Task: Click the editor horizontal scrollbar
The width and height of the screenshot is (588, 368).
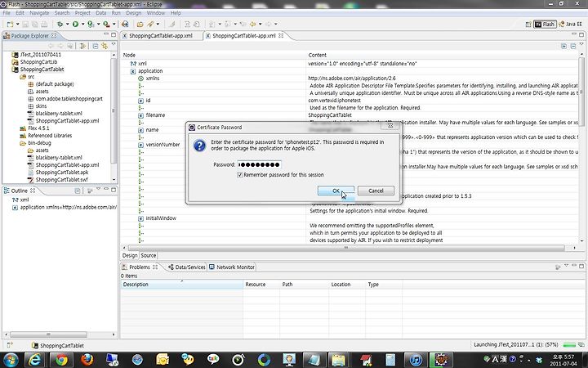Action: pos(346,248)
